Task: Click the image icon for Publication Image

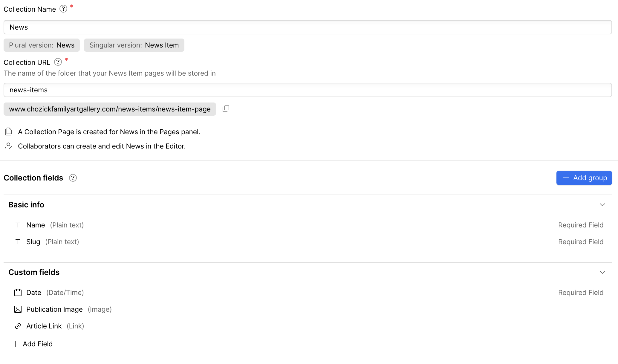Action: coord(18,309)
